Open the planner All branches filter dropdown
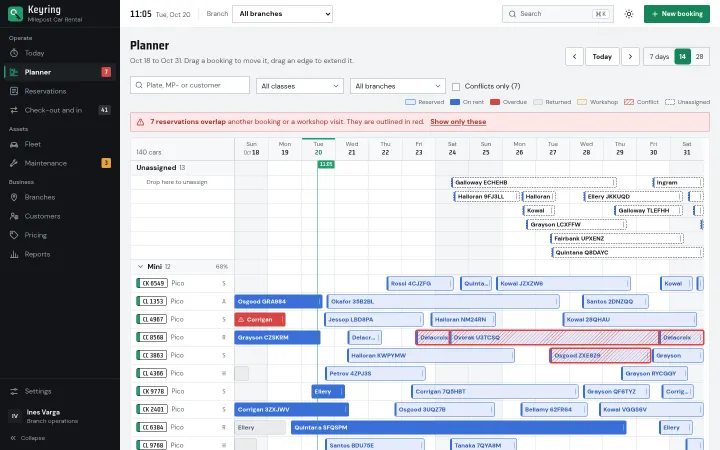The image size is (720, 450). coord(398,86)
